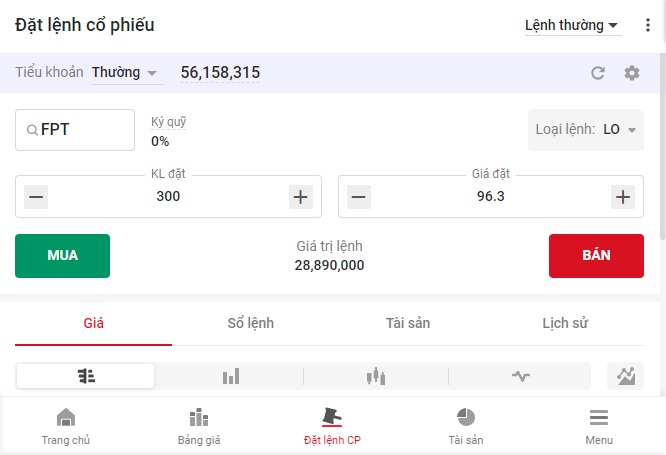Open Bảng giá price board

coord(198,425)
